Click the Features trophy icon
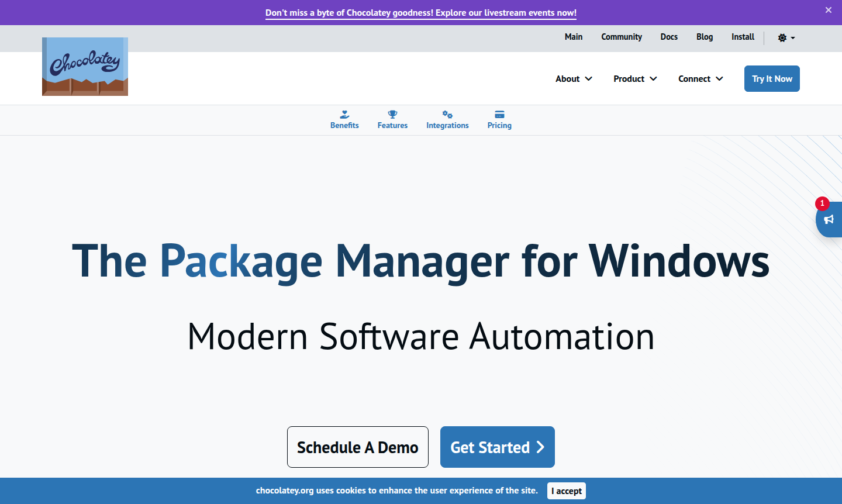The height and width of the screenshot is (504, 842). click(392, 115)
